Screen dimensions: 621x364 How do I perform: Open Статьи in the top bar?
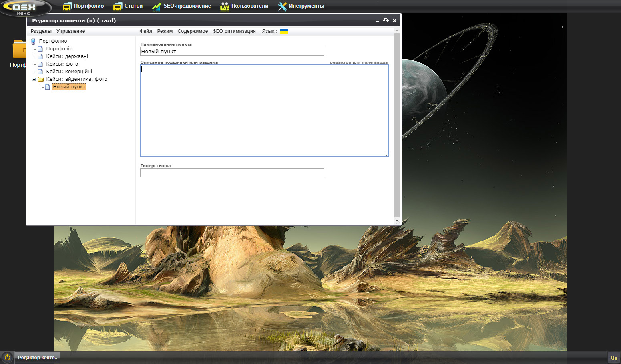coord(133,6)
